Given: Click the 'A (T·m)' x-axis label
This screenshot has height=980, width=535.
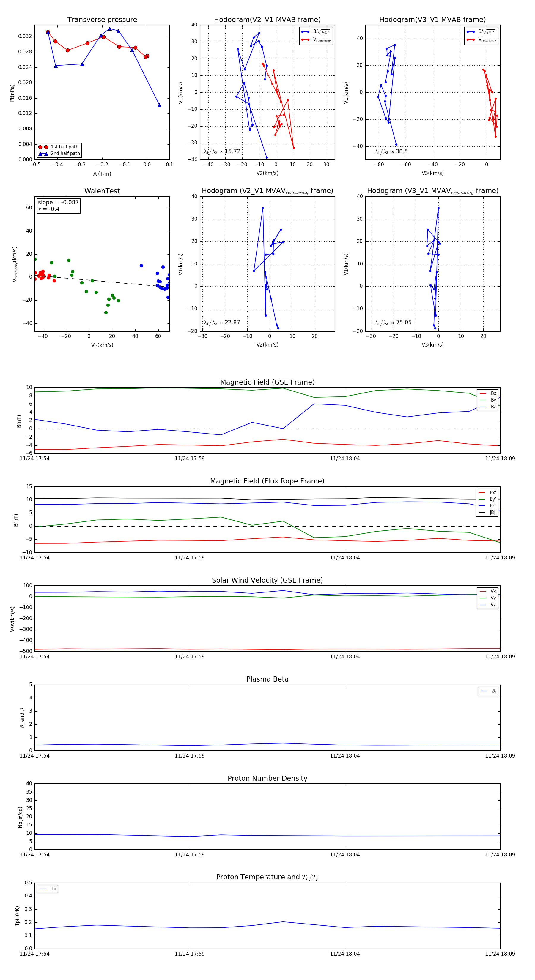Looking at the screenshot, I should pyautogui.click(x=102, y=173).
